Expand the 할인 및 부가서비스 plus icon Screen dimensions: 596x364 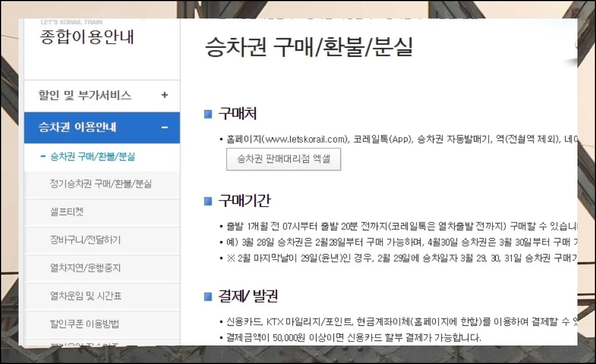pos(164,95)
